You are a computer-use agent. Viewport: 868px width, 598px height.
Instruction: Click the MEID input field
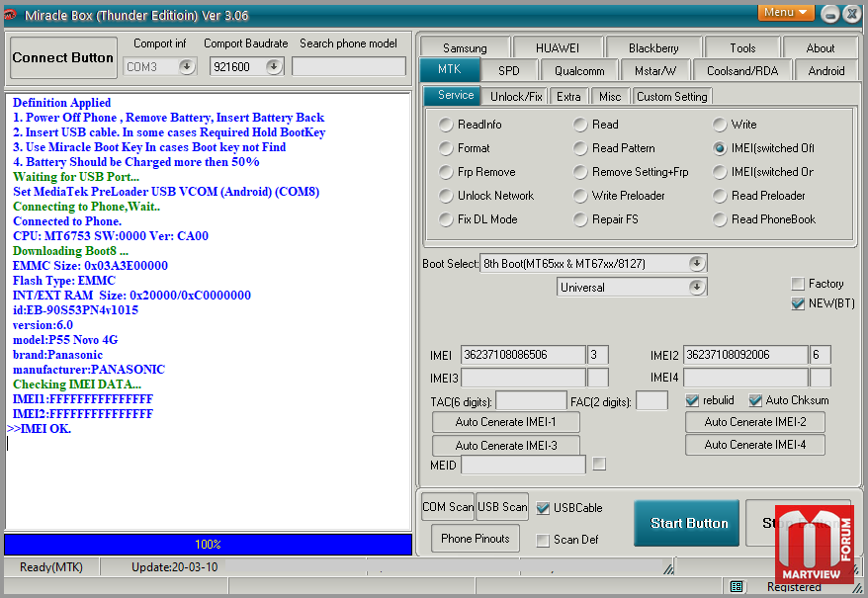point(523,466)
